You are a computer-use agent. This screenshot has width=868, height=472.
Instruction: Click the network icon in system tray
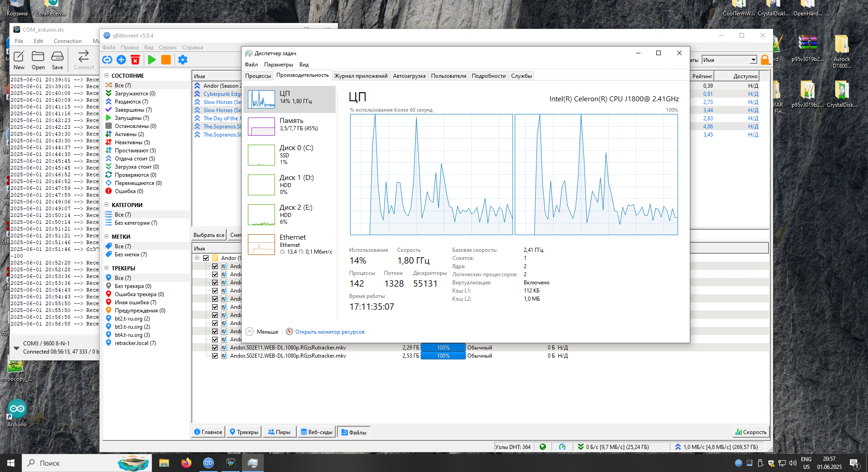(x=782, y=463)
